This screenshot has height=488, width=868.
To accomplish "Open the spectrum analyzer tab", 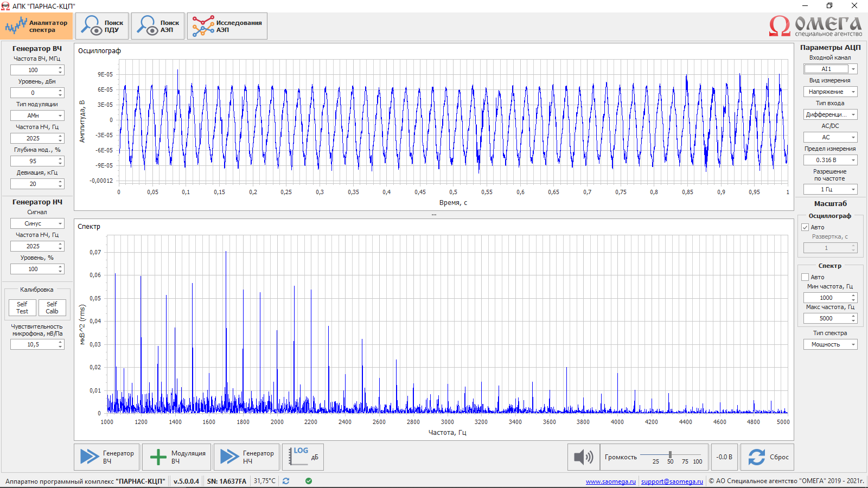I will (x=36, y=26).
